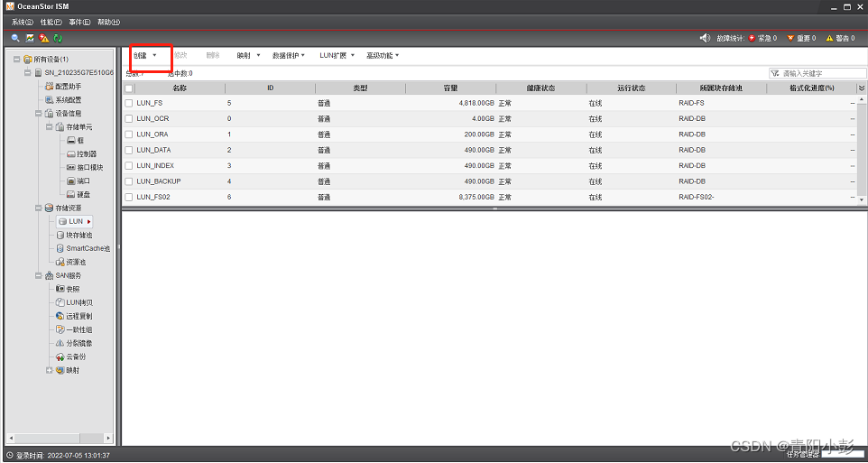Viewport: 868px width, 463px height.
Task: Select the LUN node in the tree
Action: coord(74,221)
